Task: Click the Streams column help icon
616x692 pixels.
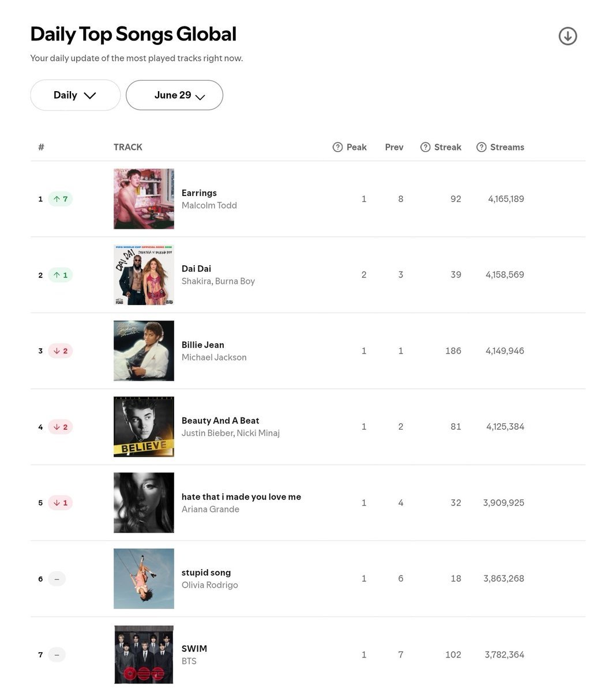Action: click(x=482, y=147)
